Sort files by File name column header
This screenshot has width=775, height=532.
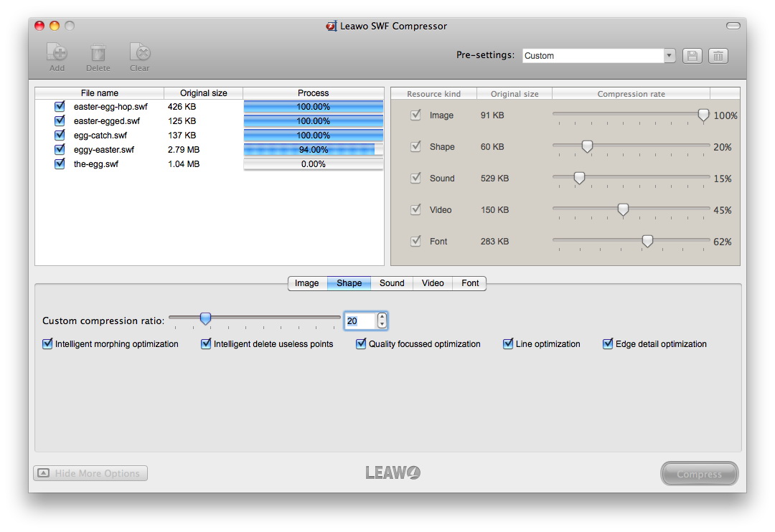(x=99, y=93)
